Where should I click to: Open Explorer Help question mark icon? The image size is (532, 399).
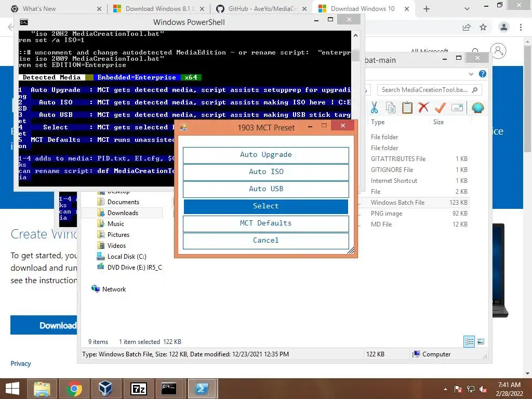coord(482,74)
